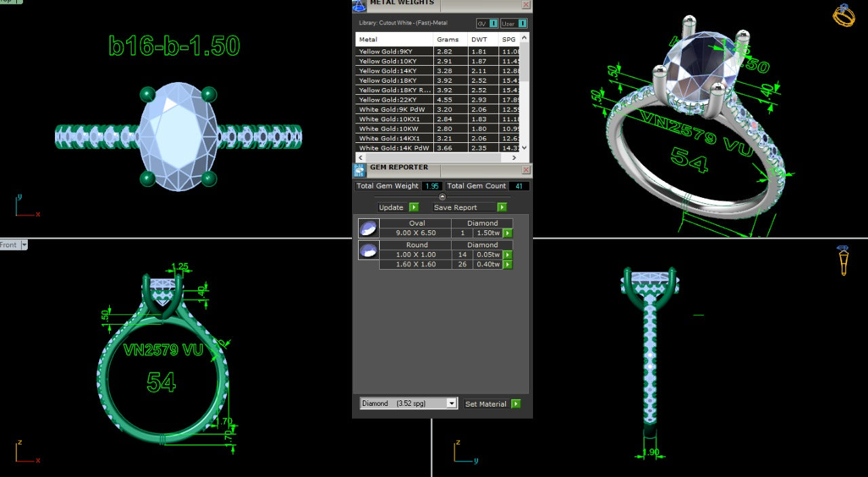Select the Yellow Gold:18KY R... row
The image size is (868, 477).
click(438, 90)
